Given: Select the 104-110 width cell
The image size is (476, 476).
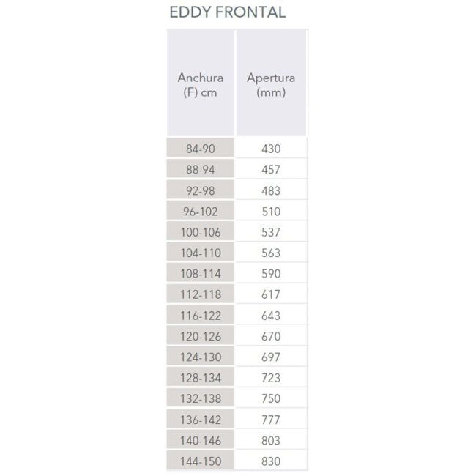Looking at the screenshot, I should pos(201,252).
